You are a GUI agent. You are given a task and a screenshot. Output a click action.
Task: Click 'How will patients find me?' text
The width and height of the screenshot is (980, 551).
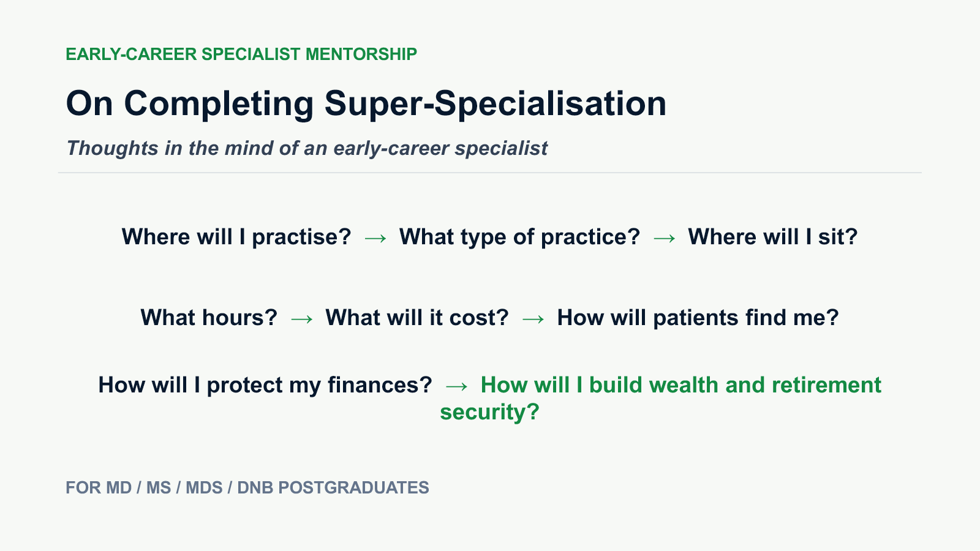pos(698,318)
